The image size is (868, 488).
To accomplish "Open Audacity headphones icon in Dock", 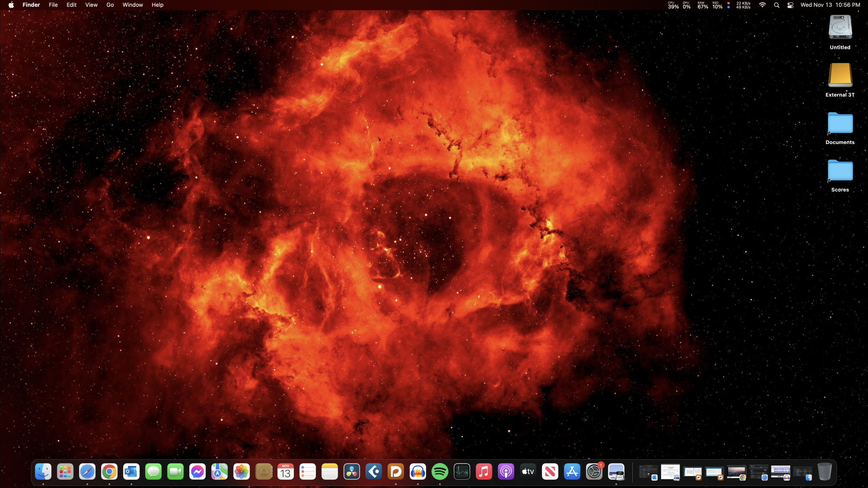I will (418, 472).
